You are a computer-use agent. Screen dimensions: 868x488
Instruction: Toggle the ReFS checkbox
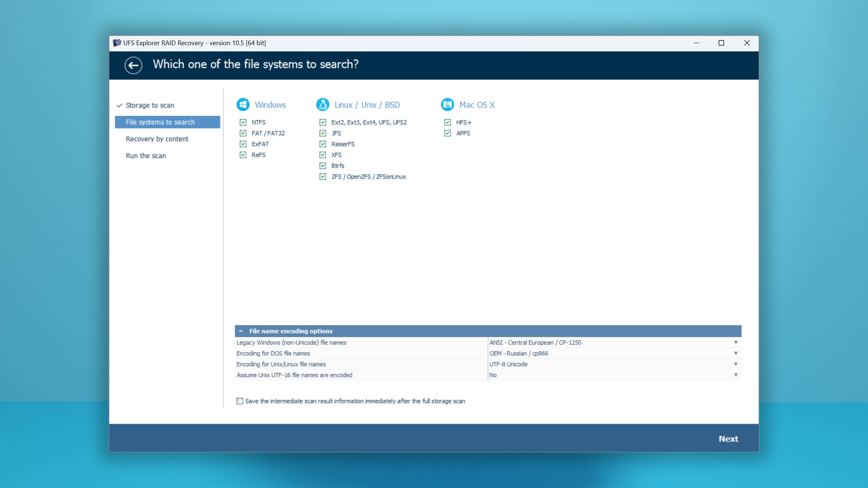243,155
